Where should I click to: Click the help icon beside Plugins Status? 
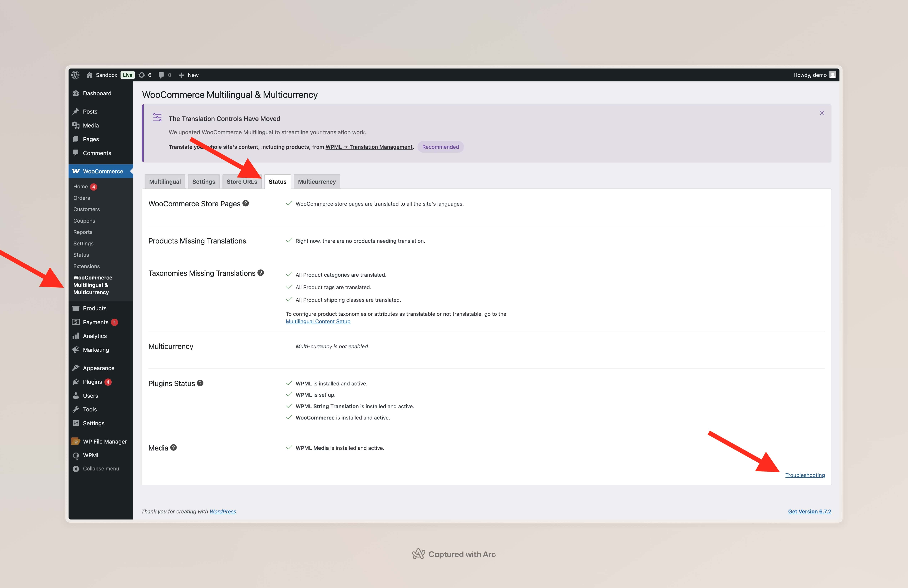[x=200, y=383]
